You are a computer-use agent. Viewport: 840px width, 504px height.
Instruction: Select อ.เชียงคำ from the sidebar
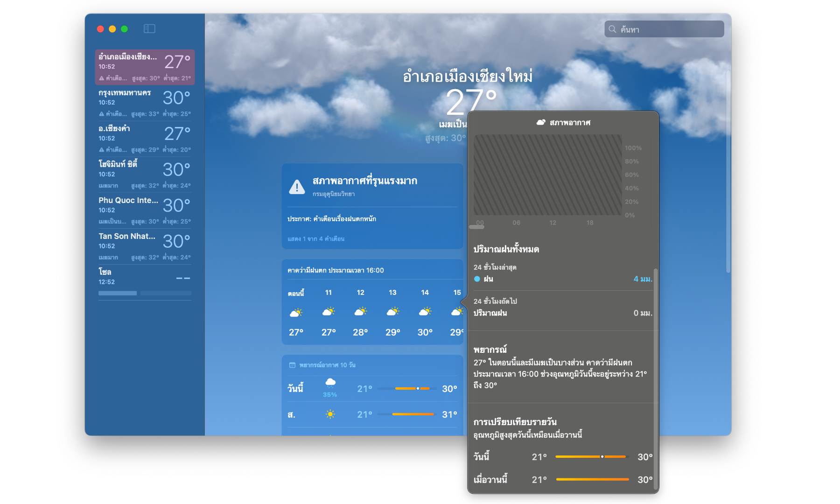tap(145, 139)
